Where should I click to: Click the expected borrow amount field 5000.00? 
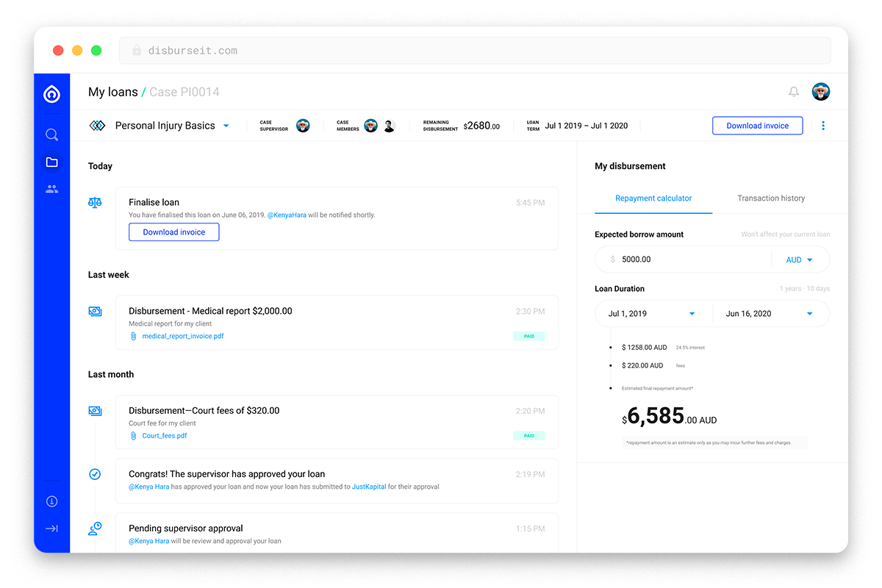point(683,259)
